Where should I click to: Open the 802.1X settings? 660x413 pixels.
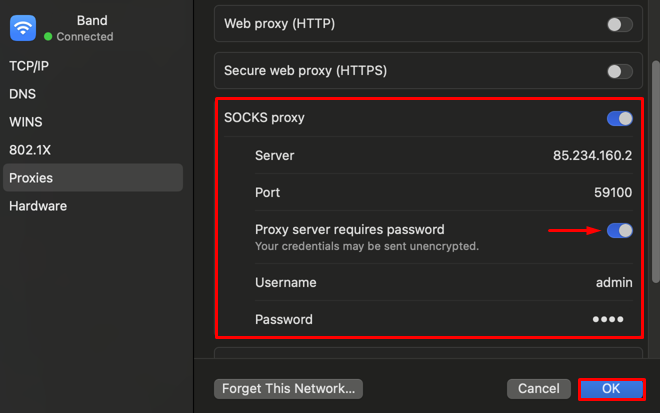(x=30, y=150)
